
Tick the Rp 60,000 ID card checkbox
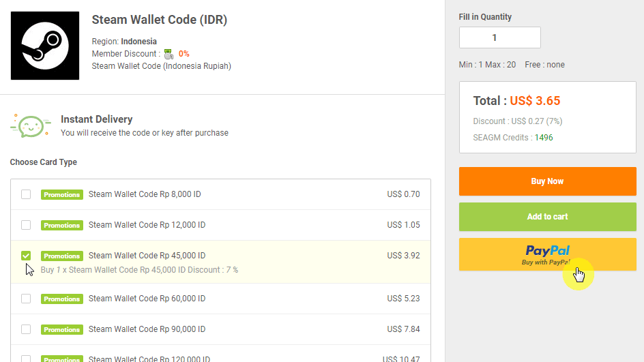click(26, 299)
